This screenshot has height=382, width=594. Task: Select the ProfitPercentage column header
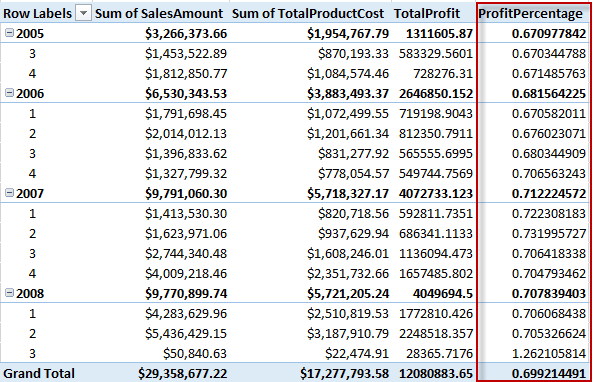click(530, 14)
